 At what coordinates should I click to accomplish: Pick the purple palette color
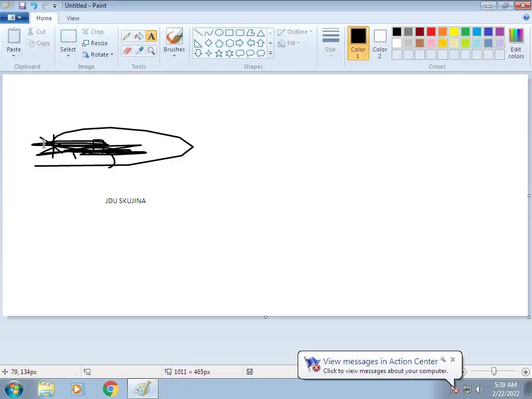tap(499, 32)
